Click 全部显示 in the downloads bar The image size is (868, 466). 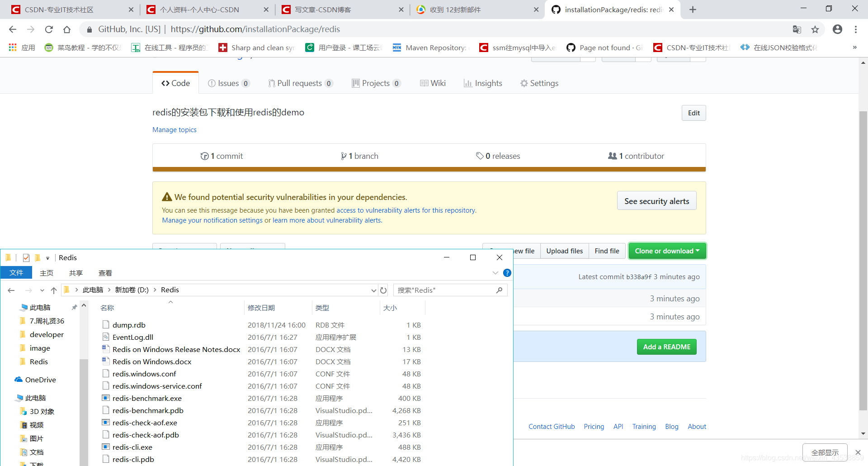(825, 452)
